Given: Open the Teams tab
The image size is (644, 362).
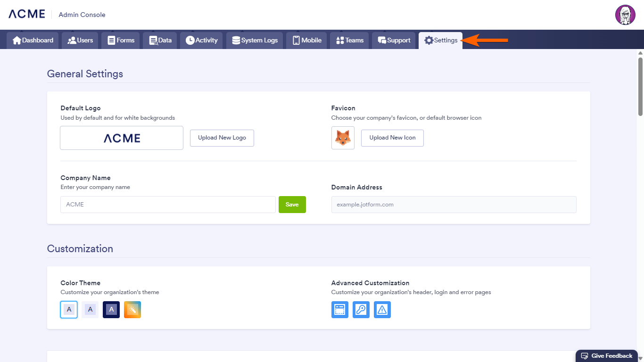Looking at the screenshot, I should point(349,41).
